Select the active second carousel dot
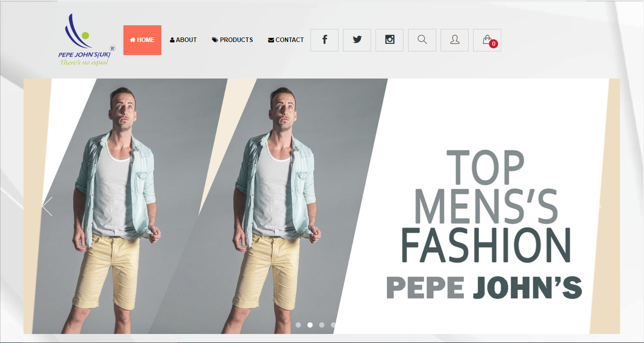This screenshot has width=644, height=343. coord(310,325)
